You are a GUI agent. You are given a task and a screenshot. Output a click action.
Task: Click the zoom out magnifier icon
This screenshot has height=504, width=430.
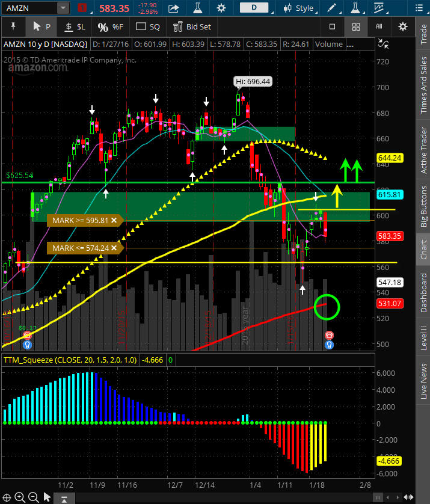tap(34, 497)
